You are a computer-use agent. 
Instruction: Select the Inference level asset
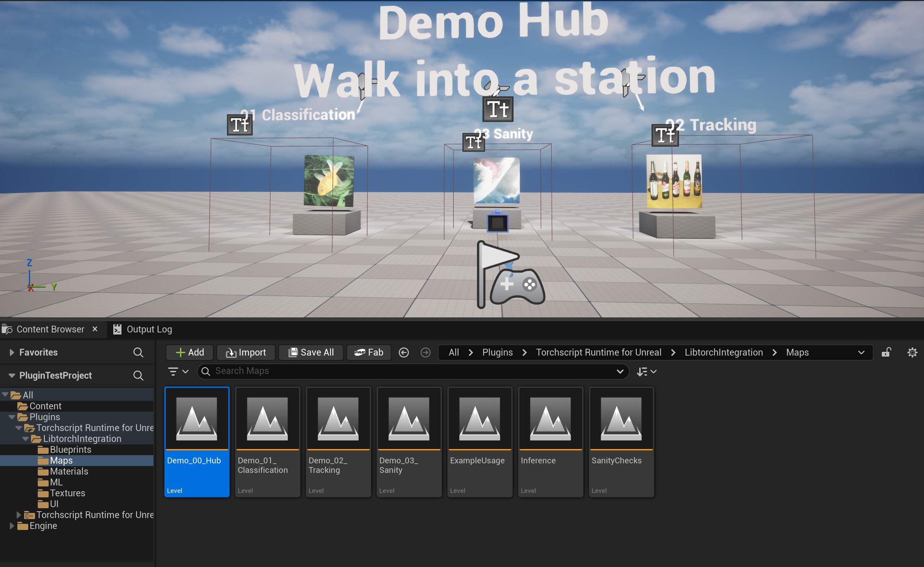coord(550,442)
